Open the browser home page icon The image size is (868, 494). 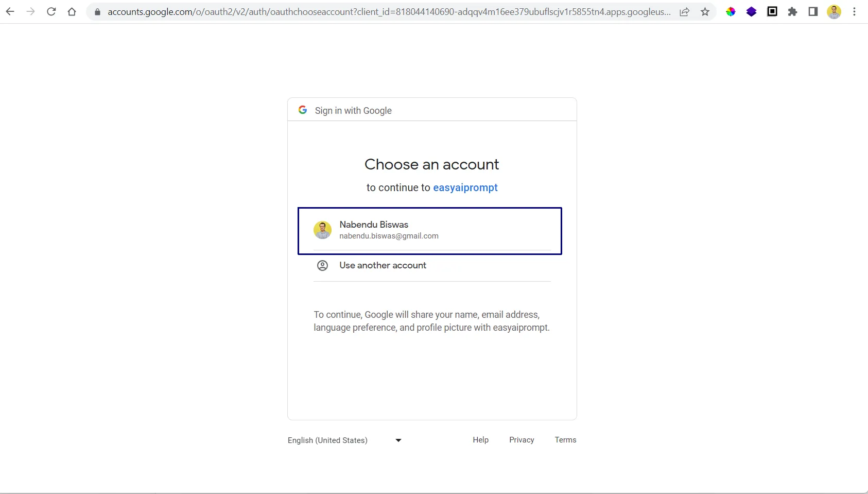point(72,11)
